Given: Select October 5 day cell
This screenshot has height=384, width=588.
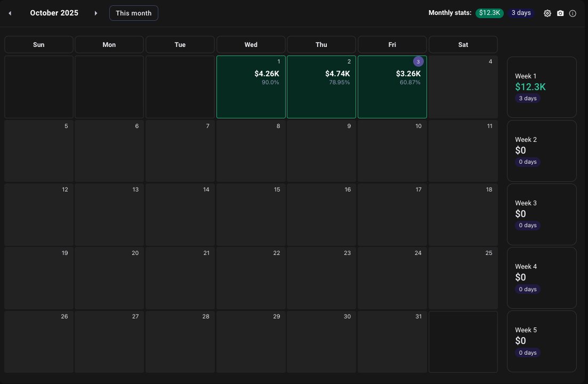Looking at the screenshot, I should [38, 151].
